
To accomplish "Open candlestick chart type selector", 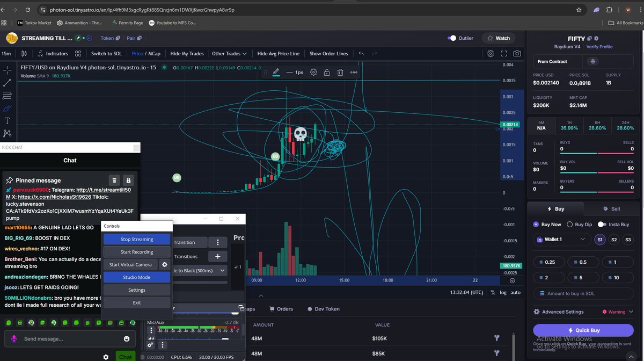I will tap(24, 54).
